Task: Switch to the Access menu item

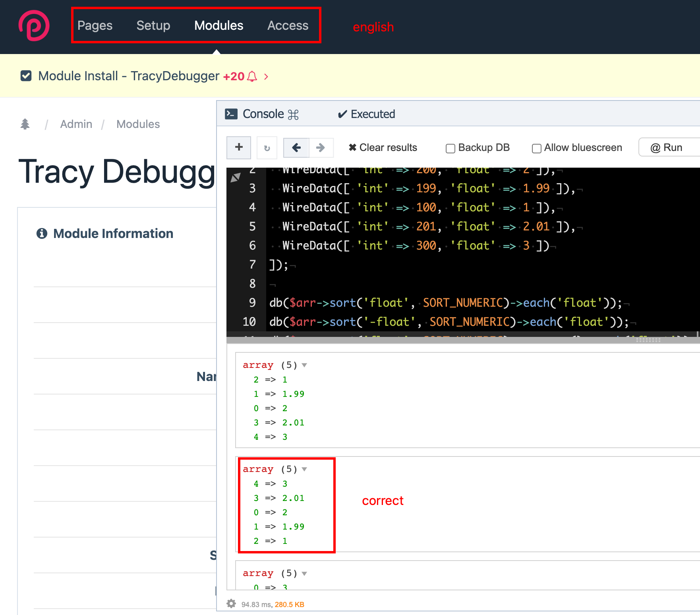Action: [x=288, y=25]
